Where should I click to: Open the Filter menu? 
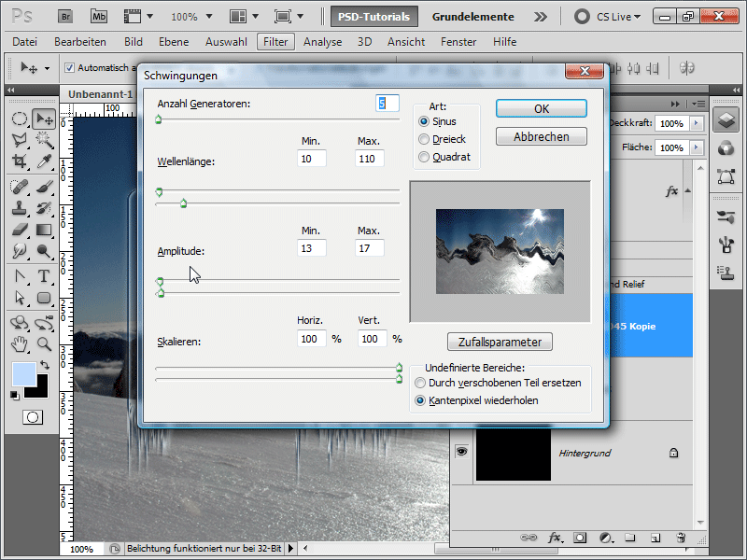pyautogui.click(x=275, y=42)
